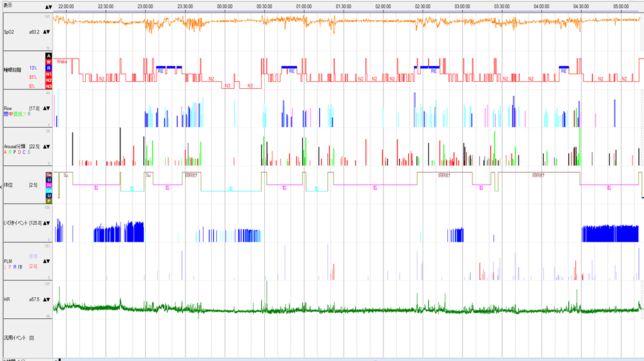Click the 表示 header down arrow
Screen dimensions: 644x361
pyautogui.click(x=50, y=6)
